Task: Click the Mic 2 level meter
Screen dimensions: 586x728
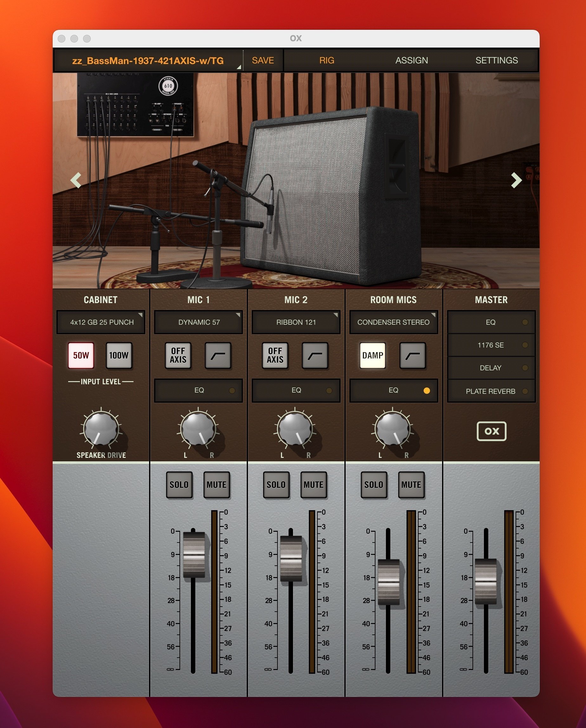Action: (312, 592)
